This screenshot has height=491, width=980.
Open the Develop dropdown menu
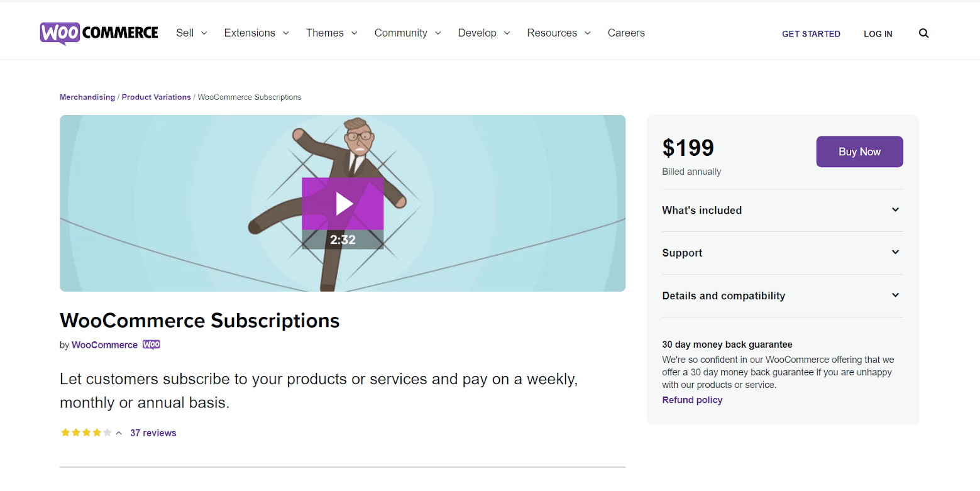tap(484, 33)
